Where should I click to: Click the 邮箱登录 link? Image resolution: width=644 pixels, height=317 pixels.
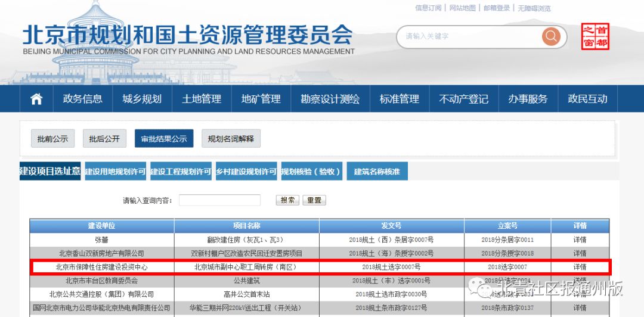[497, 8]
